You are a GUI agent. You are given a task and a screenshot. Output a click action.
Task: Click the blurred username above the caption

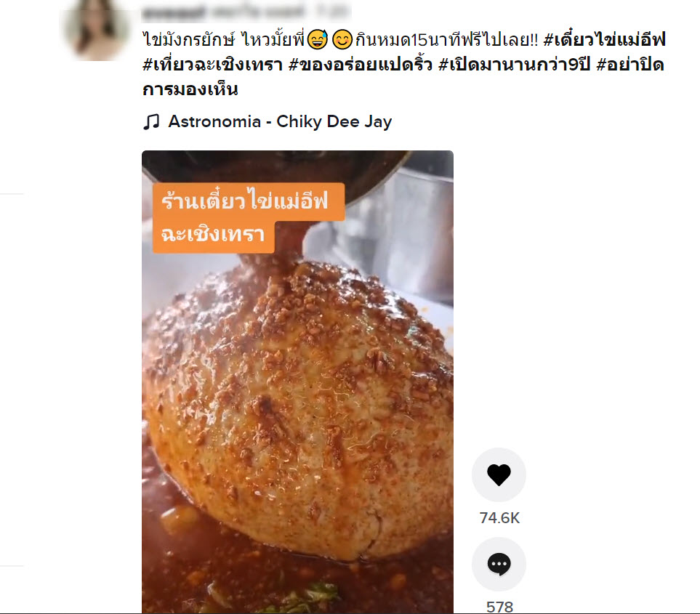point(174,12)
